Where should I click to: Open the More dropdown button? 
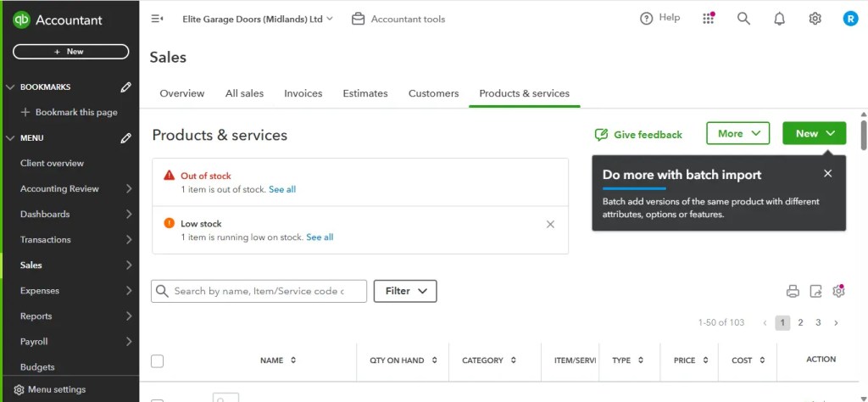(738, 133)
